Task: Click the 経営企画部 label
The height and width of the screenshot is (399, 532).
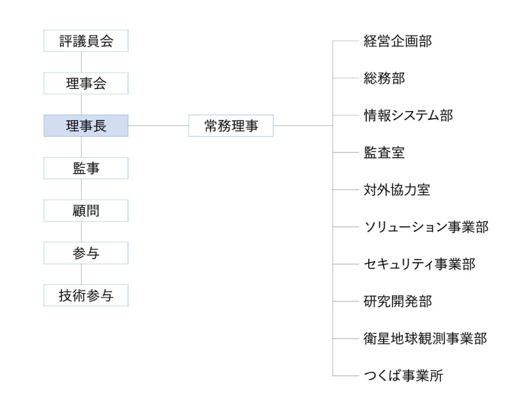Action: click(x=398, y=41)
